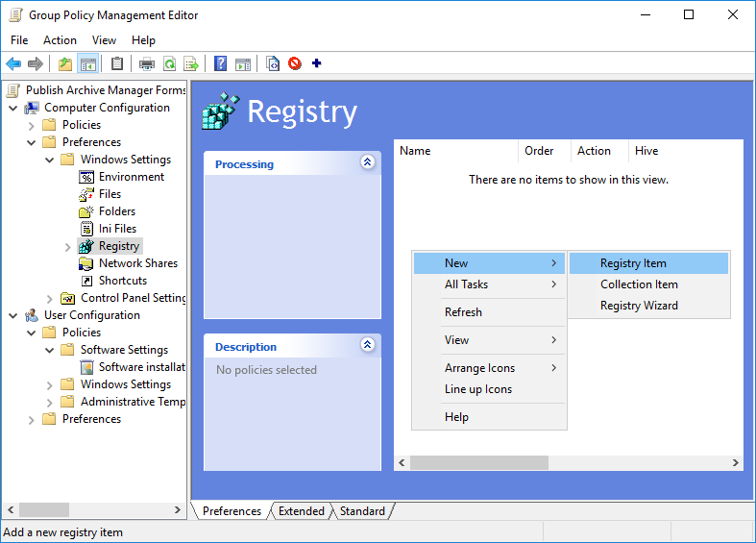The width and height of the screenshot is (756, 543).
Task: Collapse the Computer Configuration node
Action: [x=13, y=108]
